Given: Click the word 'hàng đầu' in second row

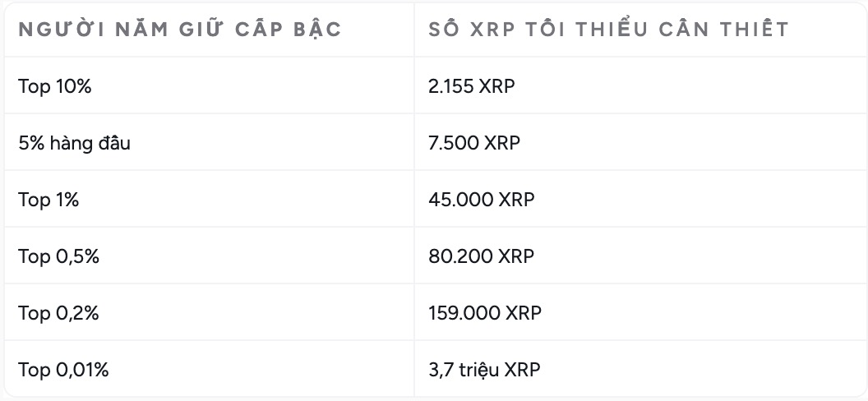Looking at the screenshot, I should click(90, 143).
